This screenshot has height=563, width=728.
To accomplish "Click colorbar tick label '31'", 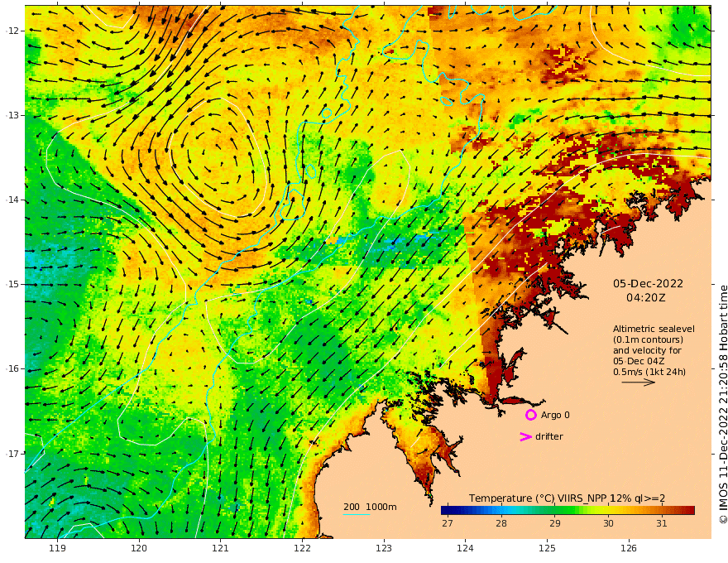I will [x=662, y=523].
